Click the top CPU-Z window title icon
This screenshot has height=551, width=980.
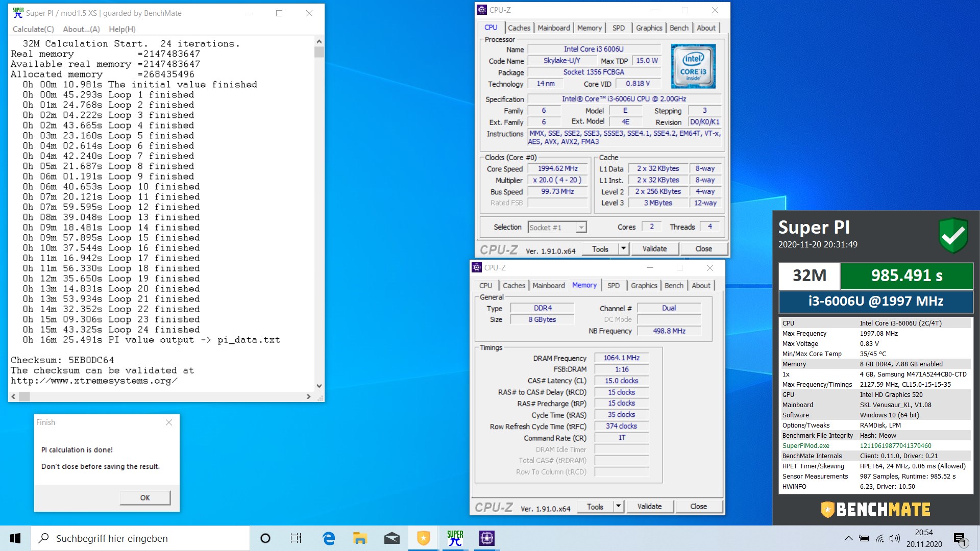(x=482, y=10)
